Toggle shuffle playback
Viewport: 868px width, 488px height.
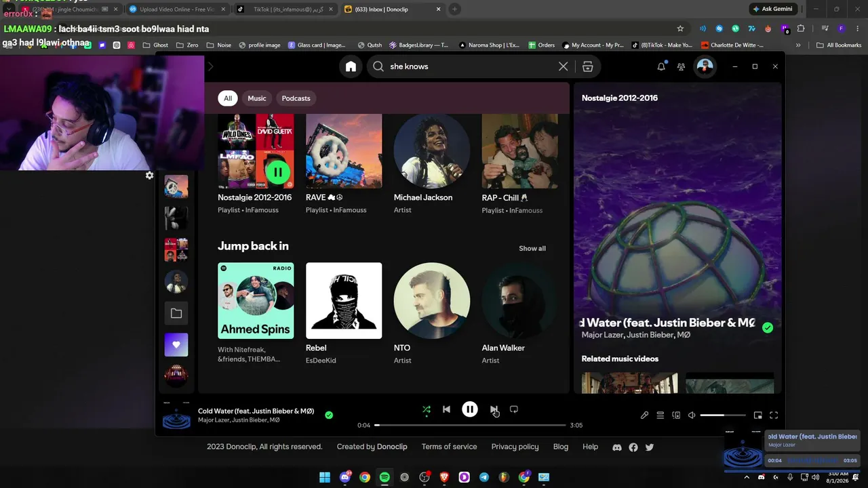click(427, 409)
